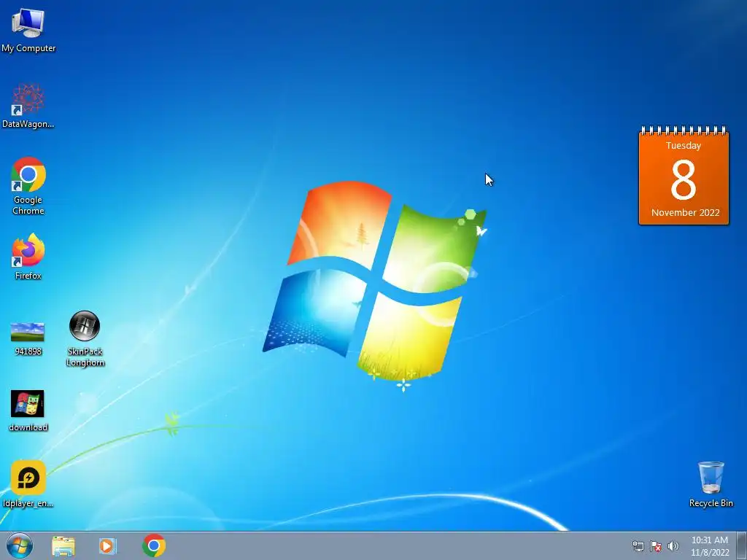Launch Chrome from the taskbar
Image resolution: width=747 pixels, height=560 pixels.
click(x=153, y=545)
